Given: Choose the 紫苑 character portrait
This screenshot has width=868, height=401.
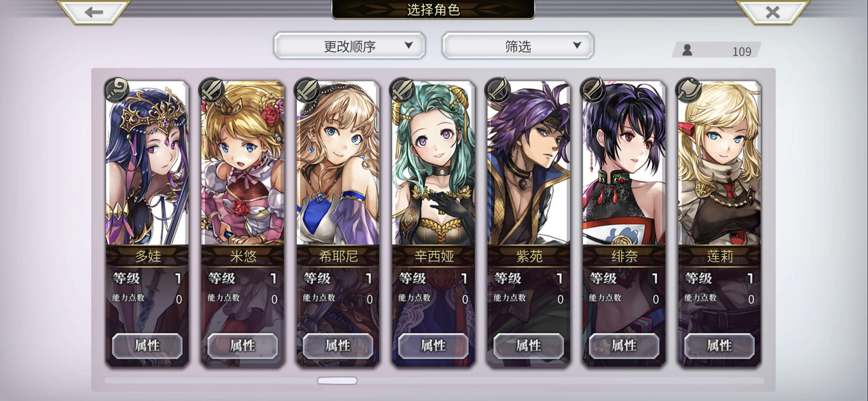Looking at the screenshot, I should (x=529, y=163).
